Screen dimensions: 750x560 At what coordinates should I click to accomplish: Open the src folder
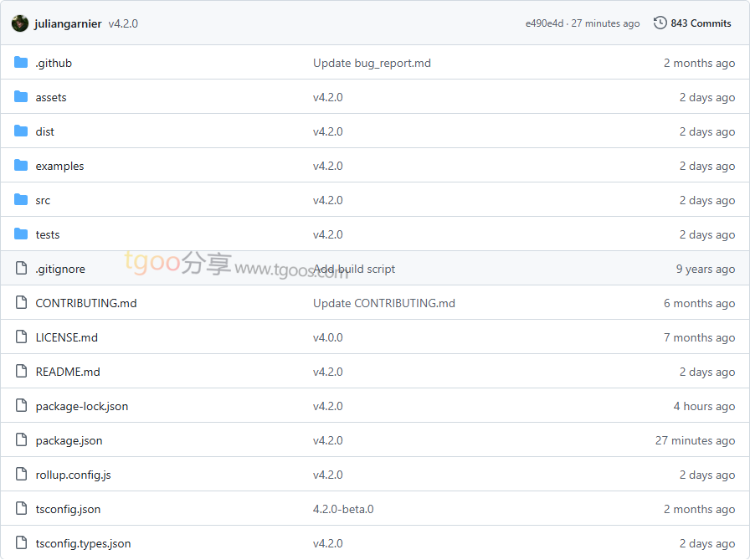pos(43,200)
